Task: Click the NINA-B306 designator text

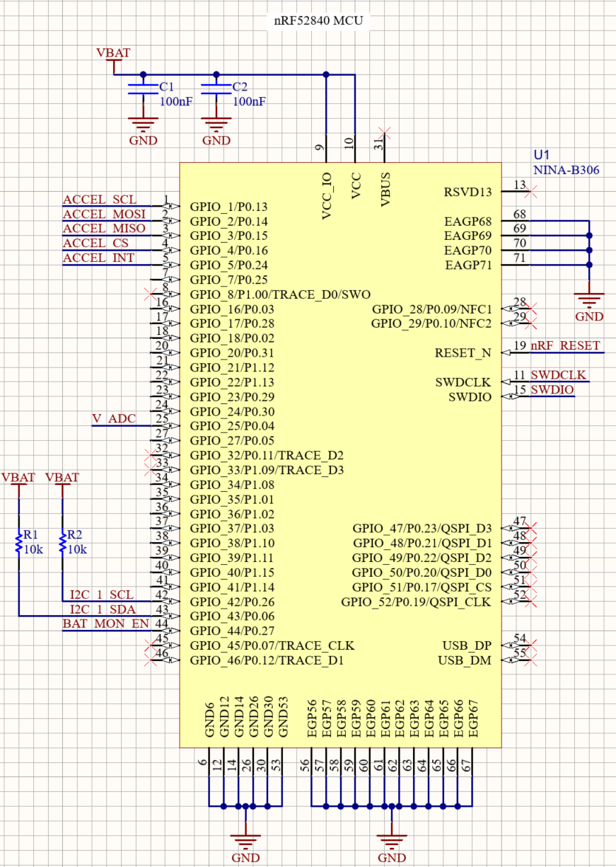Action: point(566,170)
